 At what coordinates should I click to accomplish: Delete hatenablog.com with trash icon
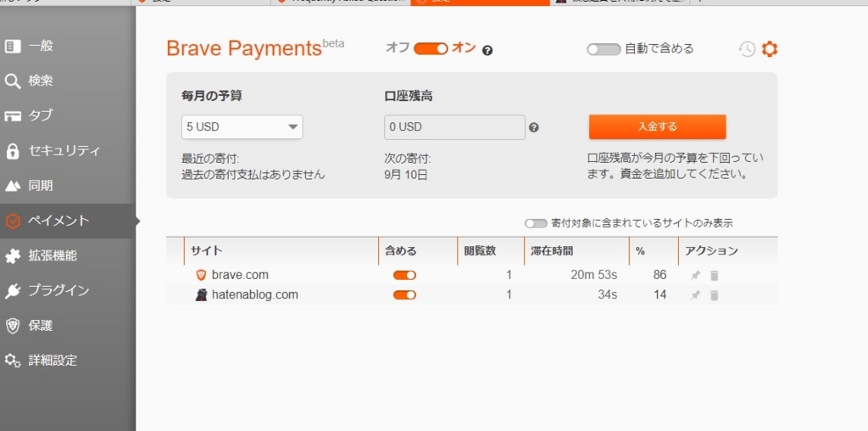[x=714, y=294]
